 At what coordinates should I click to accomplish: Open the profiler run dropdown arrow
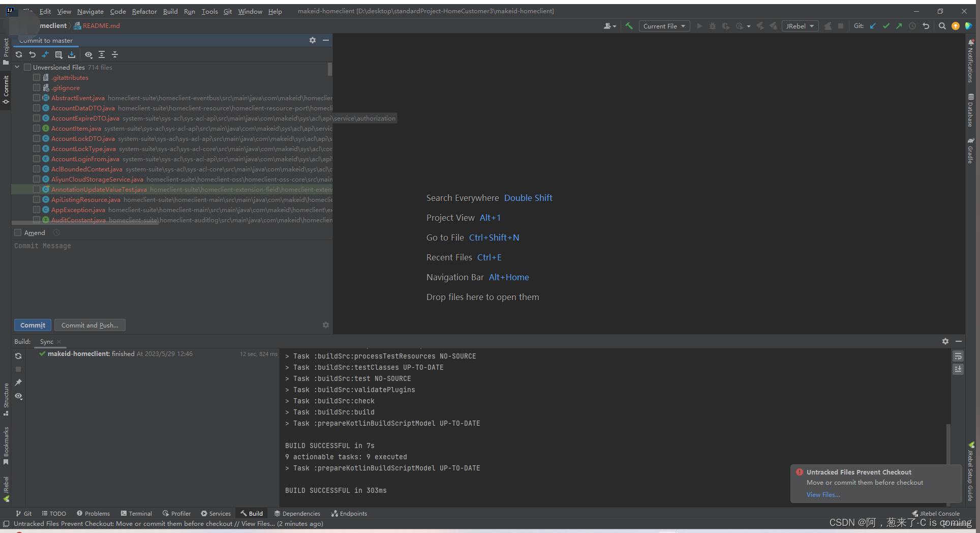tap(749, 26)
